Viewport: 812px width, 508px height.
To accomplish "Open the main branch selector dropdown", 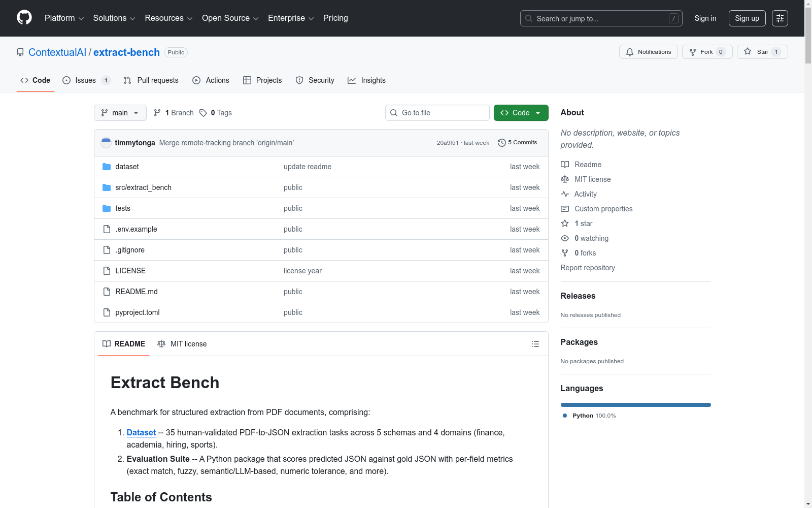I will coord(120,113).
